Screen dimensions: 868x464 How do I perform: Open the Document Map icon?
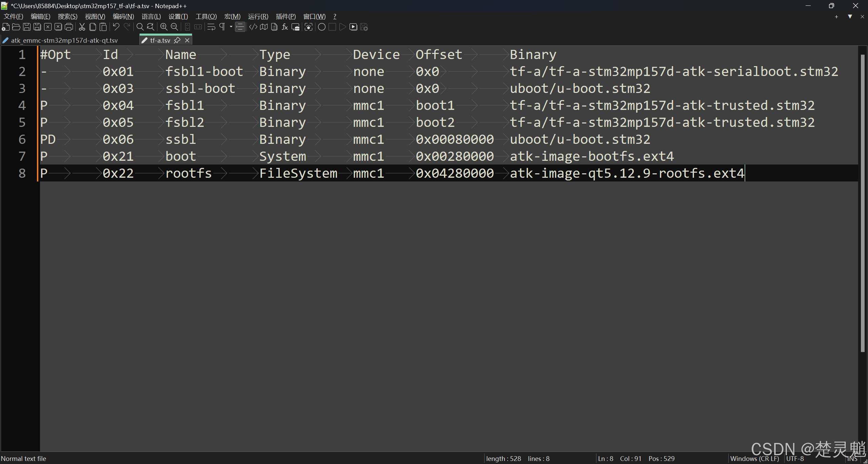(264, 27)
